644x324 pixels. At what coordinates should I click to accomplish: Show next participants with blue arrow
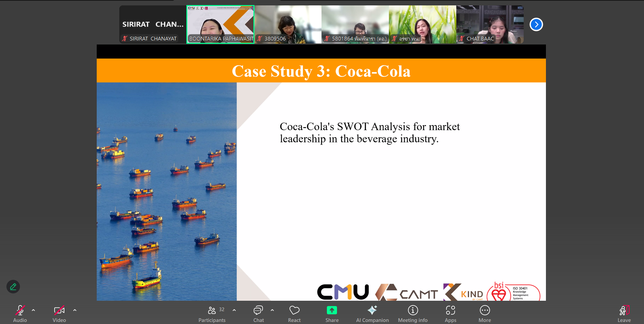[x=536, y=25]
